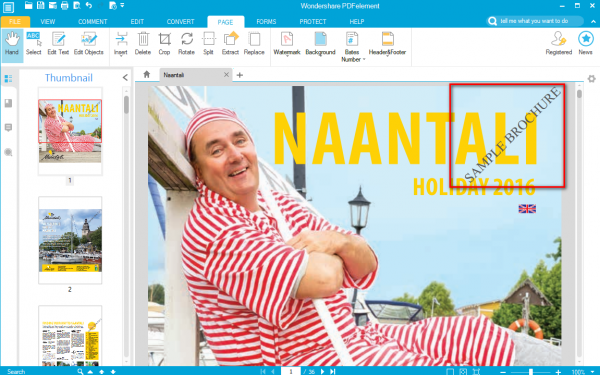Open file using the folder icon
The image size is (600, 375).
(x=28, y=5)
